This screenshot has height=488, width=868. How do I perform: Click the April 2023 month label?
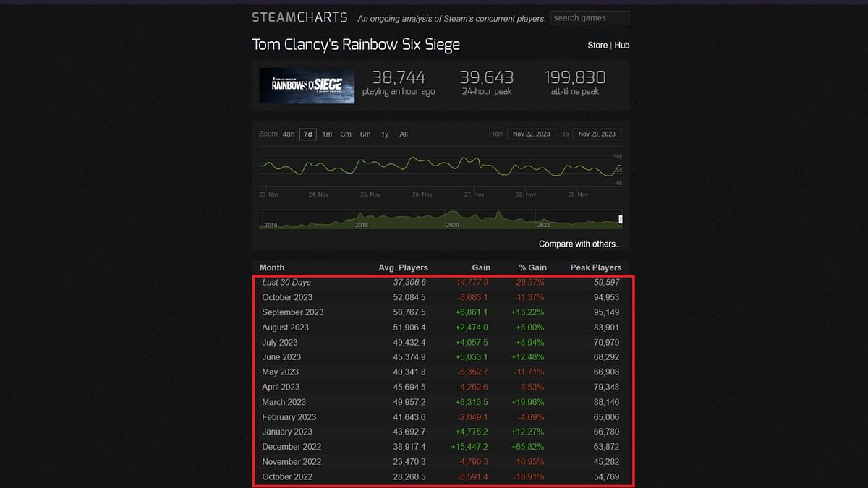click(281, 387)
